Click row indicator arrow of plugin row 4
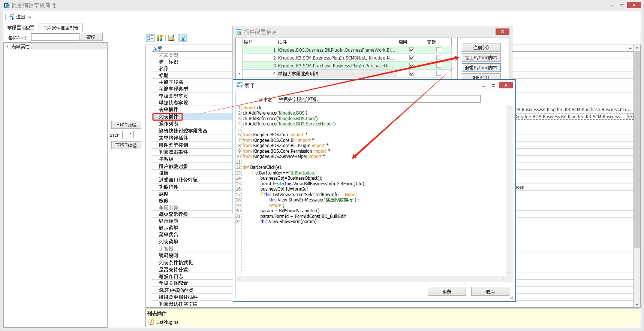644x331 pixels. tap(239, 74)
